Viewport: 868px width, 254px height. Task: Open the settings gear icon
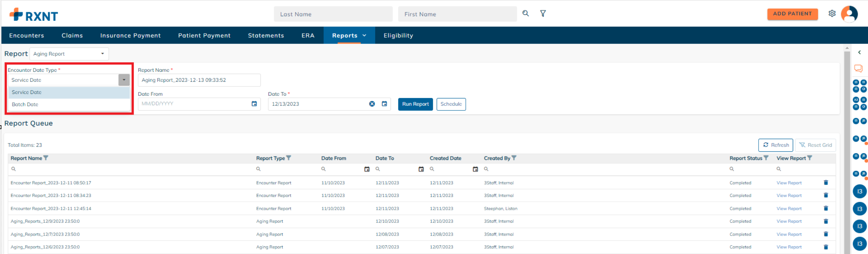pos(832,14)
